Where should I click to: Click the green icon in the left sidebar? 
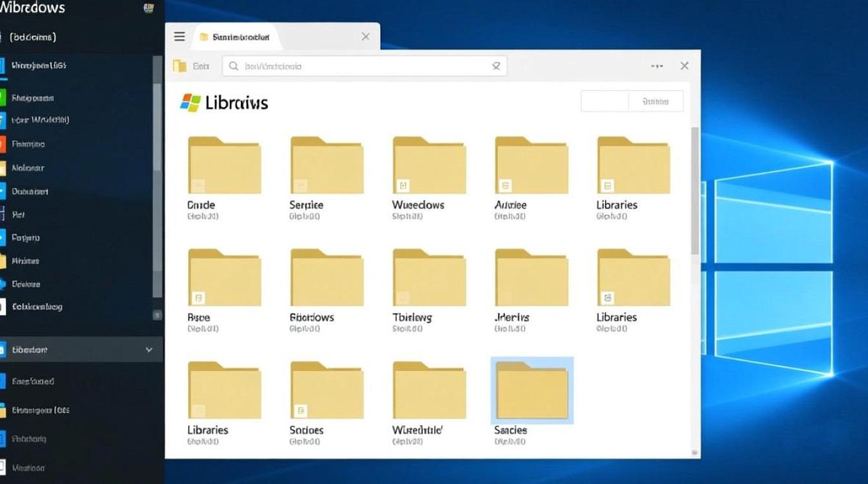3,98
